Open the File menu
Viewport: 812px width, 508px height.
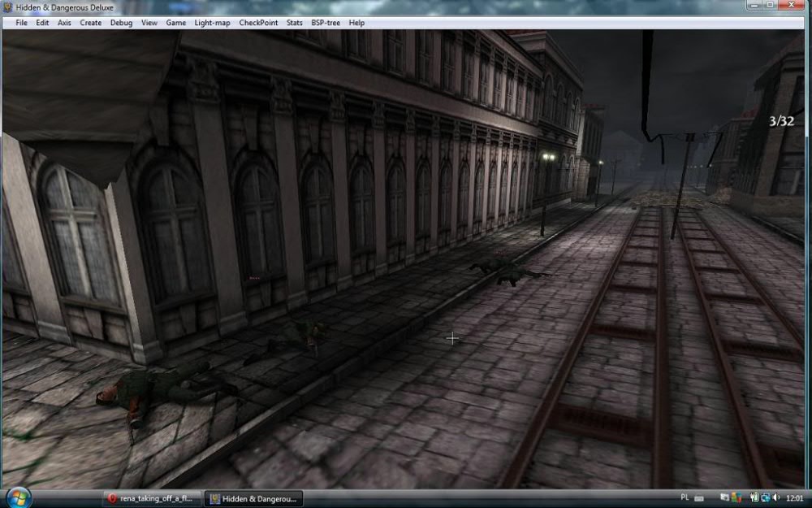[21, 23]
